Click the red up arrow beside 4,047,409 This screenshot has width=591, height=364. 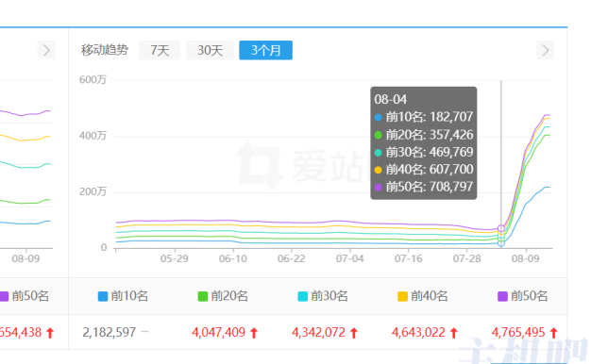pos(254,333)
